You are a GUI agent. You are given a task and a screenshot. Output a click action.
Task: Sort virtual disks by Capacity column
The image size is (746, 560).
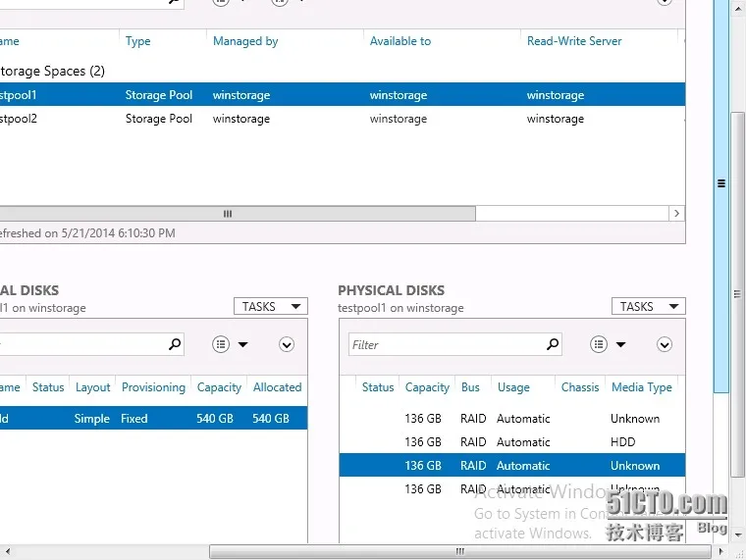(x=219, y=387)
